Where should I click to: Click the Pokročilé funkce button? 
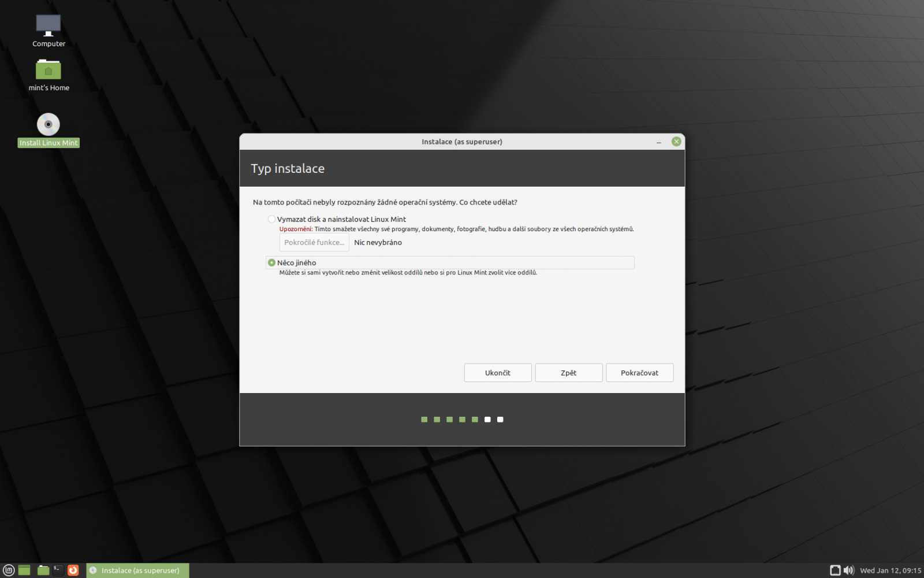click(314, 242)
